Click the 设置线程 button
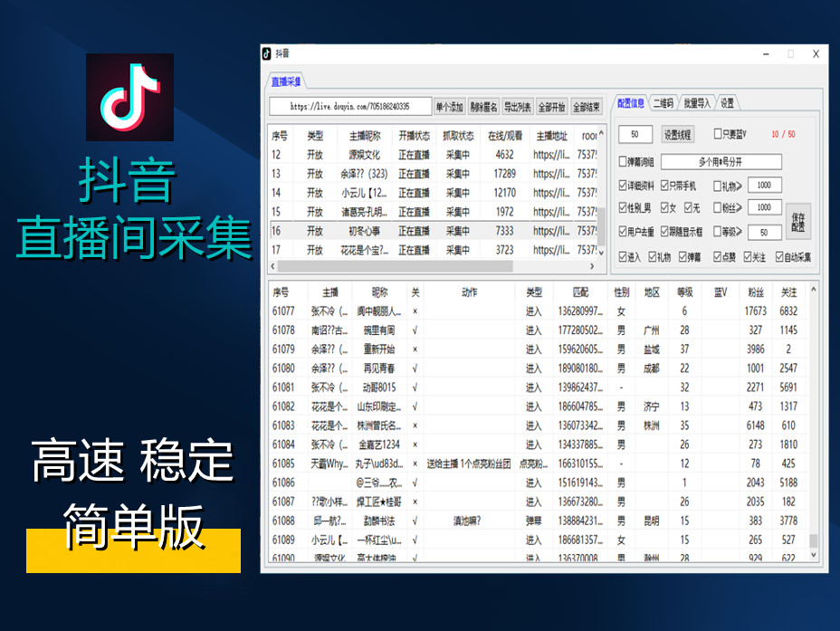Image resolution: width=840 pixels, height=631 pixels. (678, 135)
